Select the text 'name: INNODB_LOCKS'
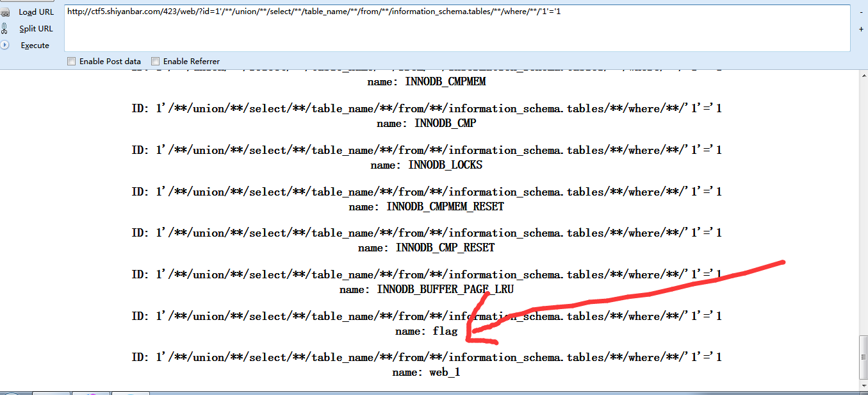 (x=427, y=165)
